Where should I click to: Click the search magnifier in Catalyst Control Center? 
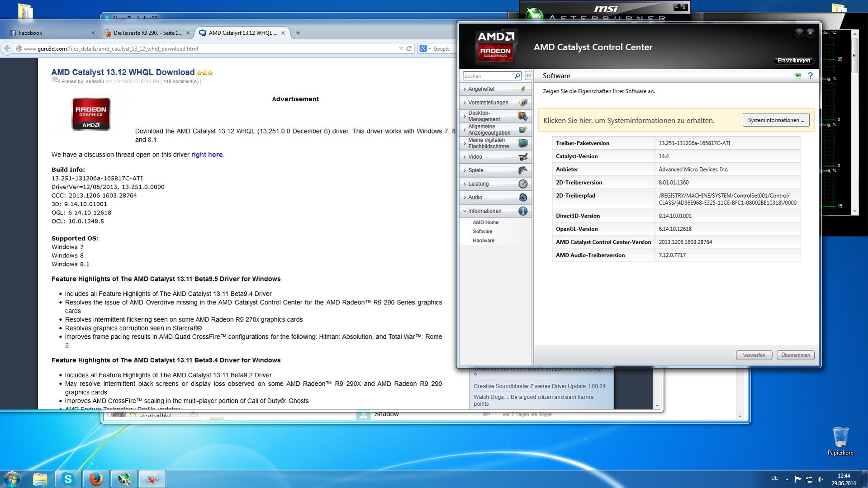click(x=517, y=76)
